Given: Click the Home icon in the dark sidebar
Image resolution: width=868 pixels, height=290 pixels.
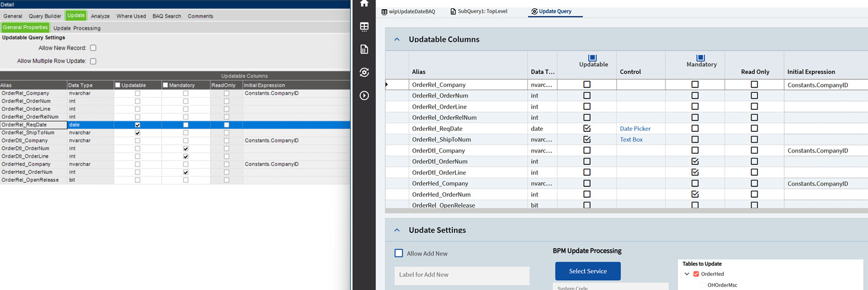Looking at the screenshot, I should (364, 3).
